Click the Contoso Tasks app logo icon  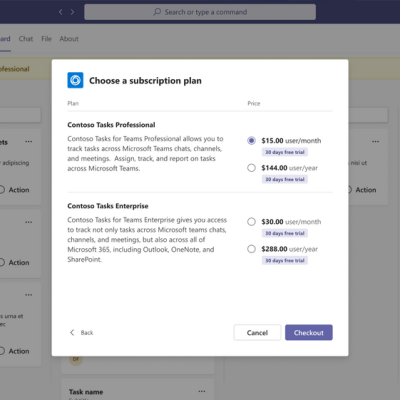75,80
